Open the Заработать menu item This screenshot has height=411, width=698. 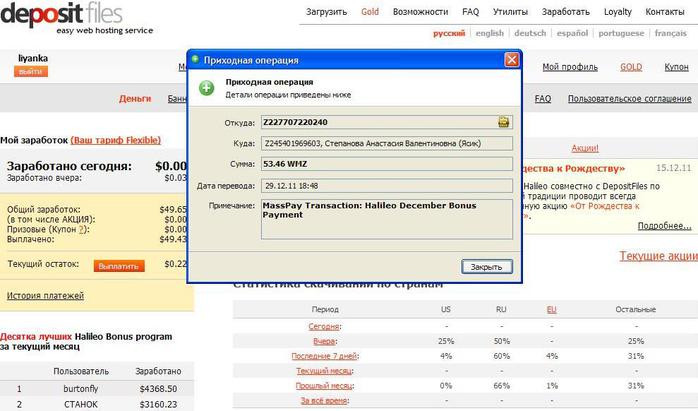565,12
